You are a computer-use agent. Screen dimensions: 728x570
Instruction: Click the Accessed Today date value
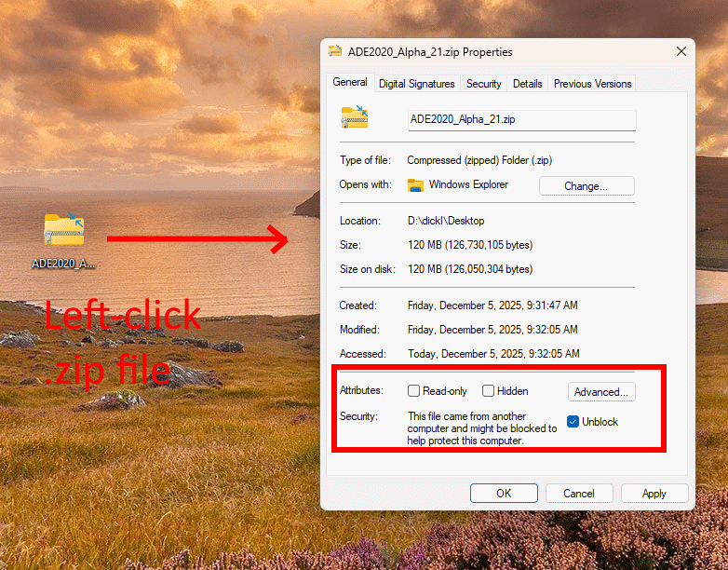pyautogui.click(x=493, y=354)
